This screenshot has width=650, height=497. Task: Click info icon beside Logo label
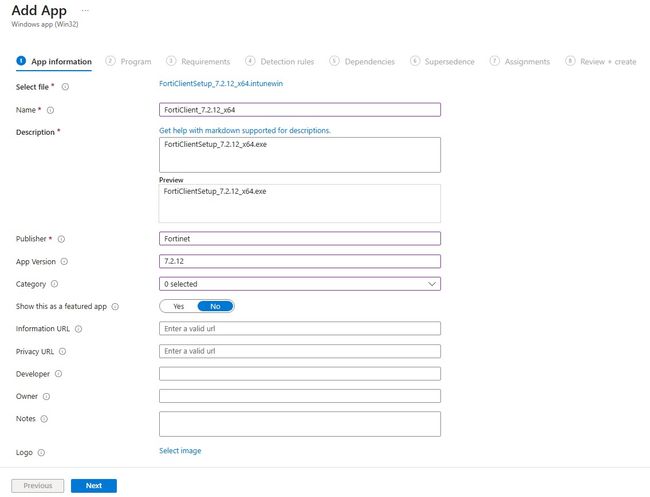coord(41,453)
